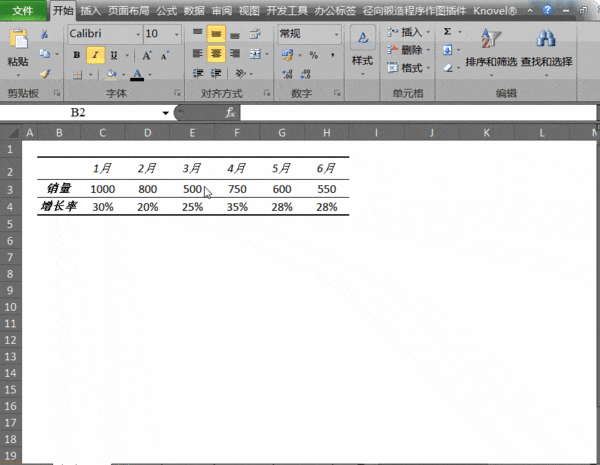Switch to the 开发工具 tab

pos(287,11)
